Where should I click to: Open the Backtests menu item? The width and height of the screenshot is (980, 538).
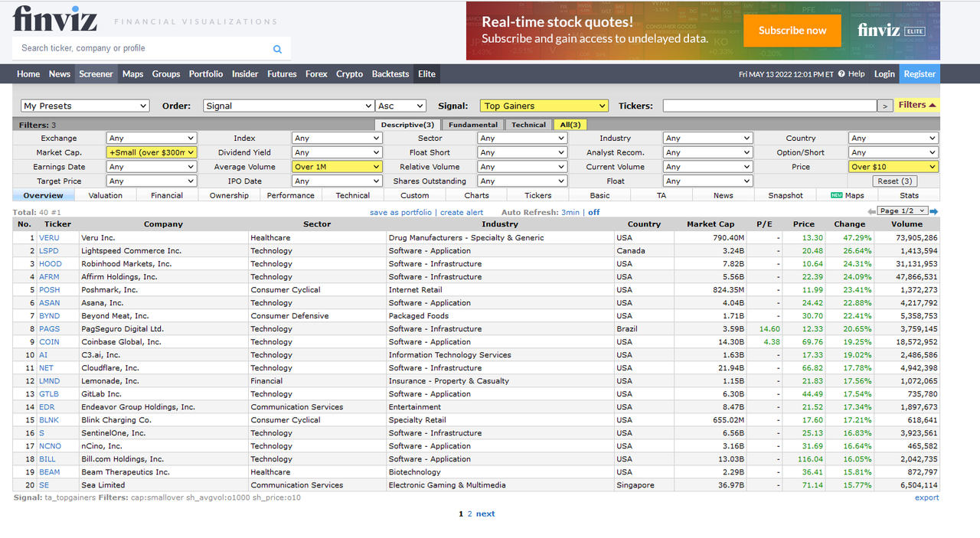pos(390,74)
